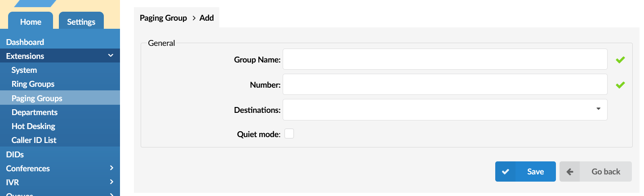This screenshot has height=196, width=644.
Task: Go to the Dashboard page
Action: (x=25, y=42)
